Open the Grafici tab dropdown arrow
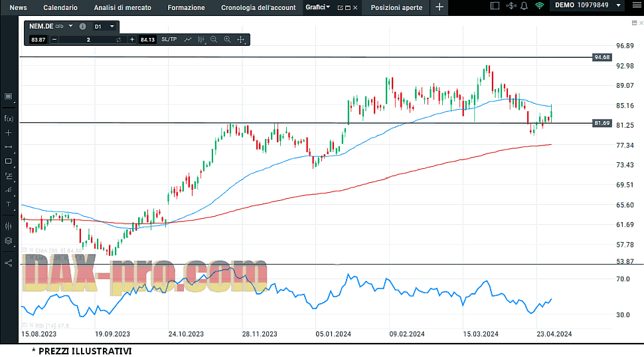This screenshot has height=357, width=644. (x=328, y=7)
